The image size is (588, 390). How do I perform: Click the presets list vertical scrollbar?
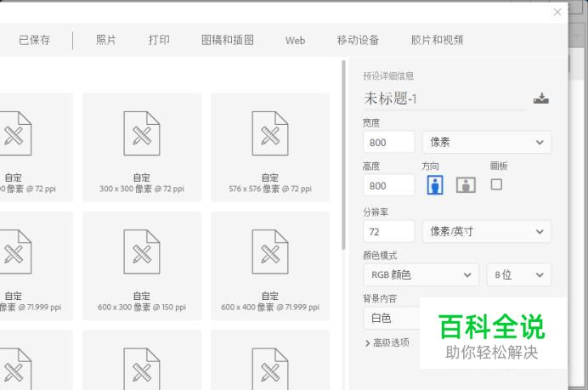[x=343, y=155]
